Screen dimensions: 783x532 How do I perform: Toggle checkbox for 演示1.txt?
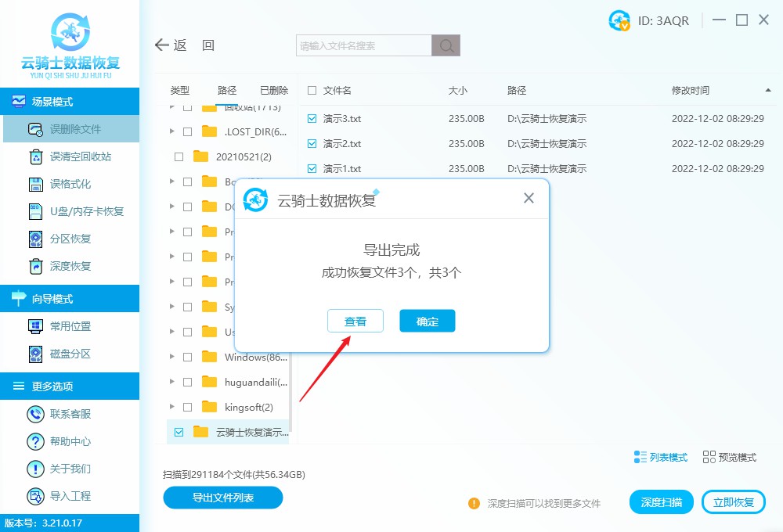[312, 169]
